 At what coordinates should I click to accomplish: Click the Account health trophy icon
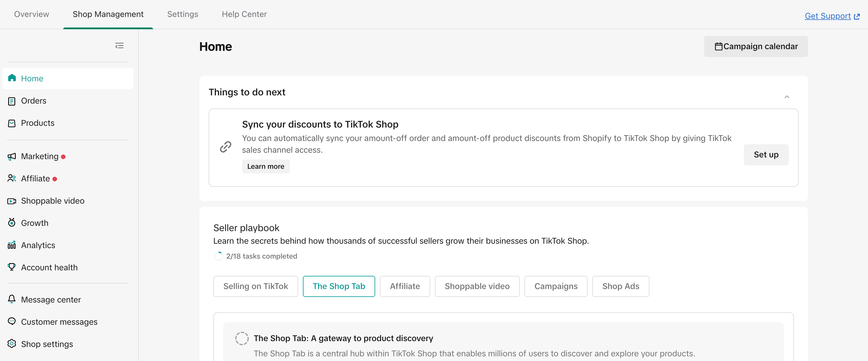12,267
